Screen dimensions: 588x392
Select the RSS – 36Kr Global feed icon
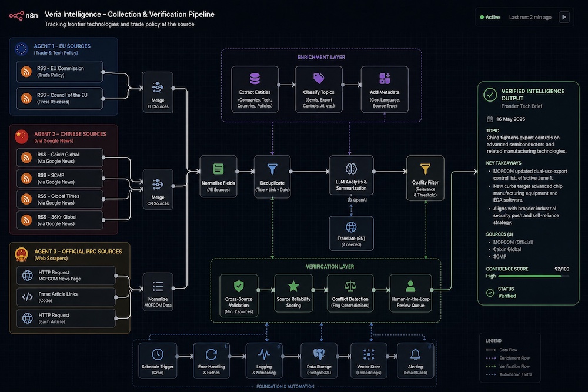pos(26,220)
